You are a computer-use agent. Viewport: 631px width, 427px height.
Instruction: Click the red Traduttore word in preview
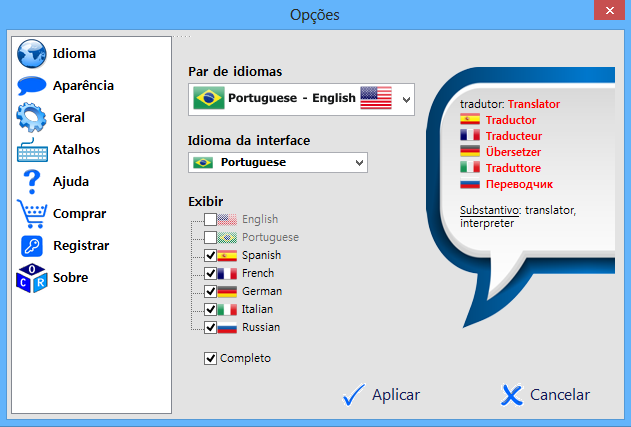click(513, 168)
